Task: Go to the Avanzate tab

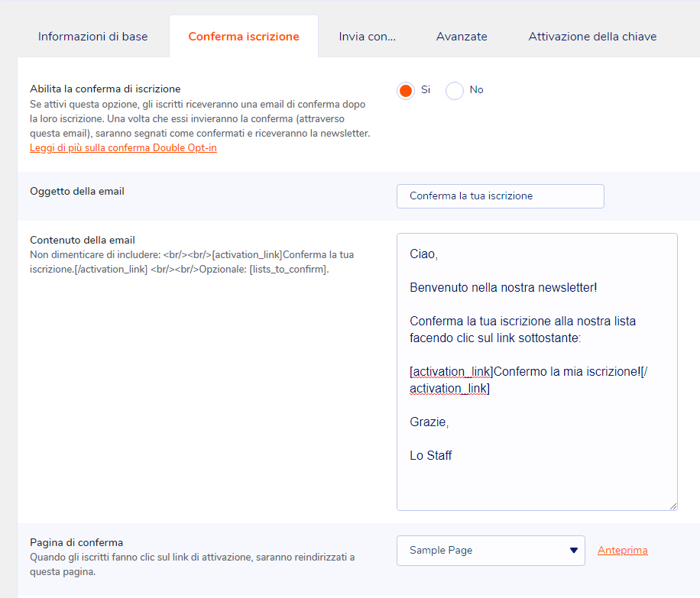Action: [462, 37]
